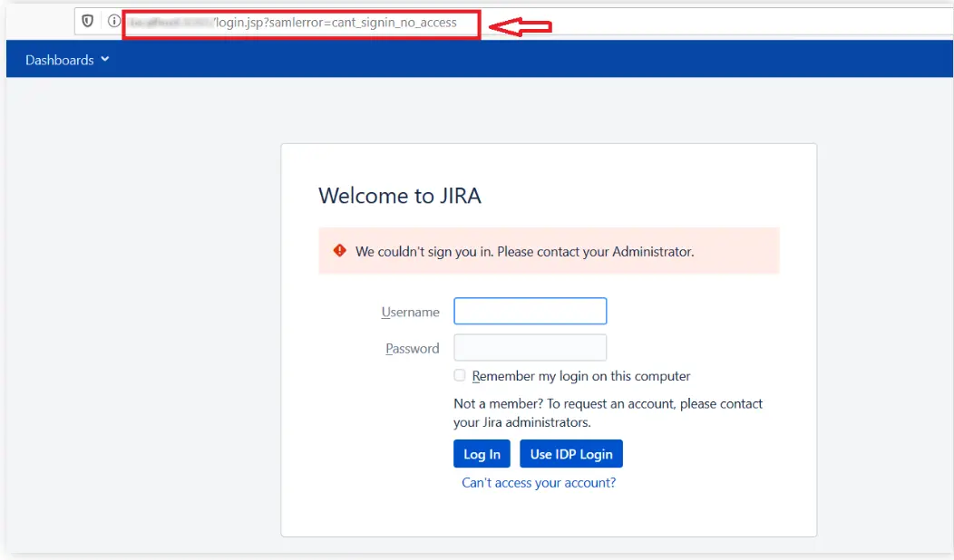
Task: Click into the Password field
Action: coord(530,347)
